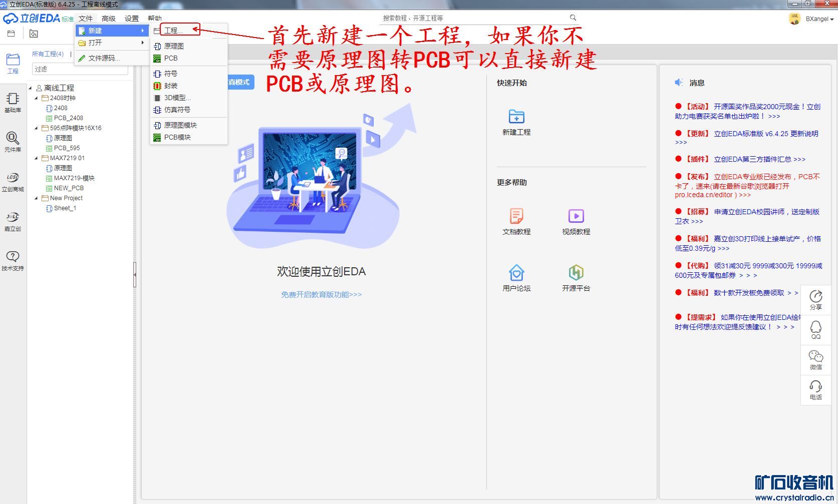Click the BXangel user avatar

point(794,19)
